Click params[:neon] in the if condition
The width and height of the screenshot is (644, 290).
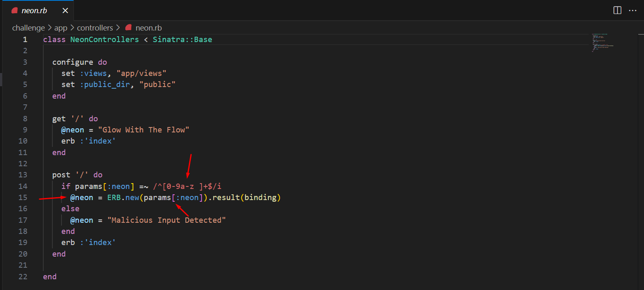pos(105,186)
